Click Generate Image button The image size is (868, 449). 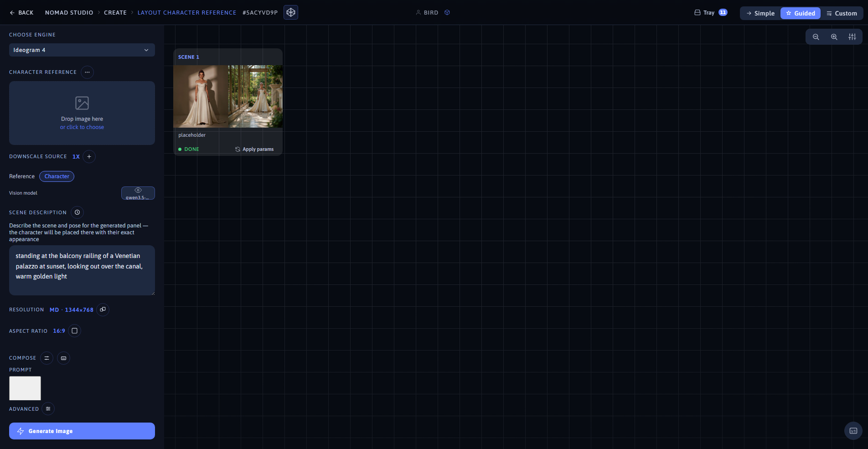pyautogui.click(x=82, y=431)
